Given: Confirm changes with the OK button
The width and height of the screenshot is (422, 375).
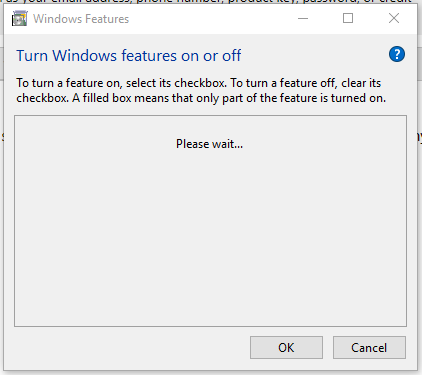Looking at the screenshot, I should 286,348.
